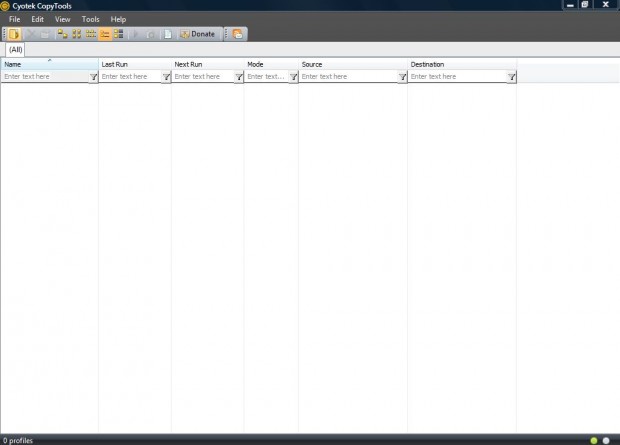Restore down the CopyTools window
The width and height of the screenshot is (620, 445).
point(585,5)
